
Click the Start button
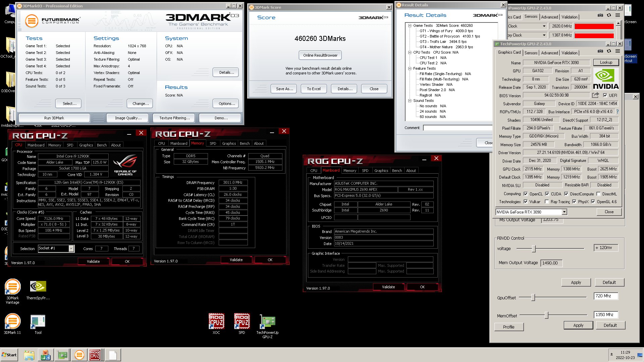[9, 355]
